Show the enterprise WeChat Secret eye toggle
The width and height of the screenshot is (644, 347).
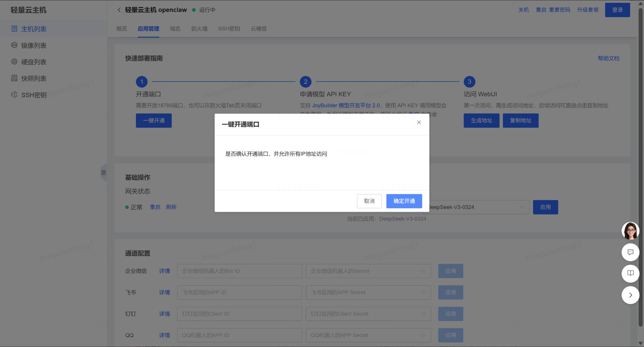click(x=423, y=271)
